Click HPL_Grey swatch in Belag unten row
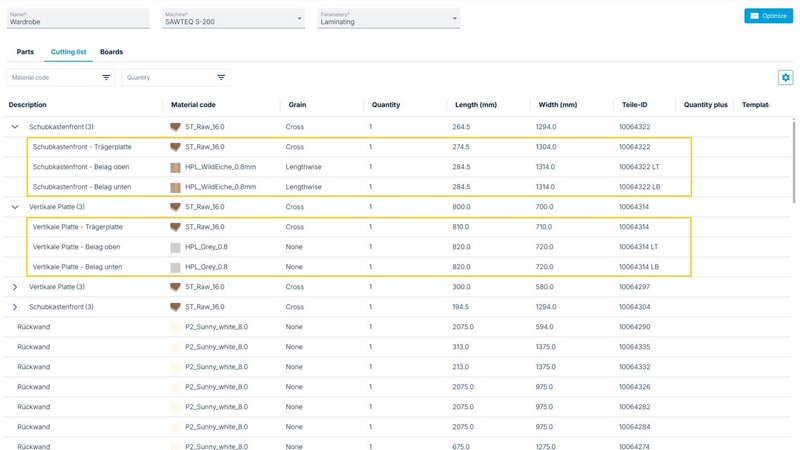The image size is (800, 450). click(x=176, y=267)
